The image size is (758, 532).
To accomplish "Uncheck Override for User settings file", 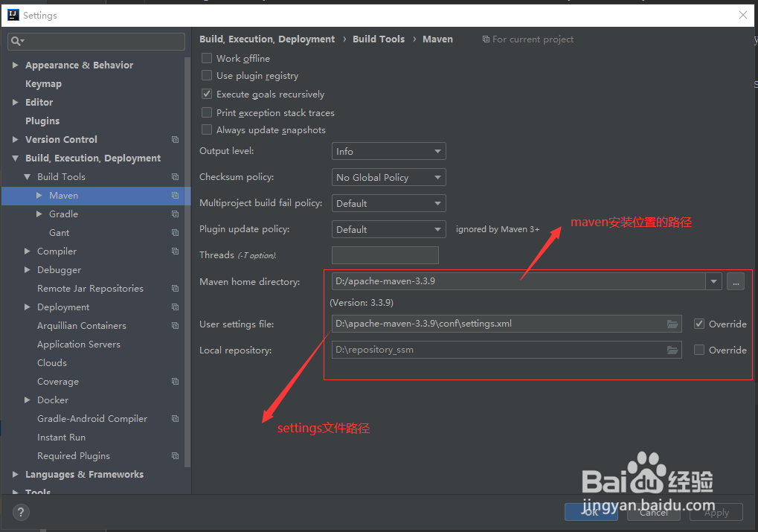I will pos(699,324).
